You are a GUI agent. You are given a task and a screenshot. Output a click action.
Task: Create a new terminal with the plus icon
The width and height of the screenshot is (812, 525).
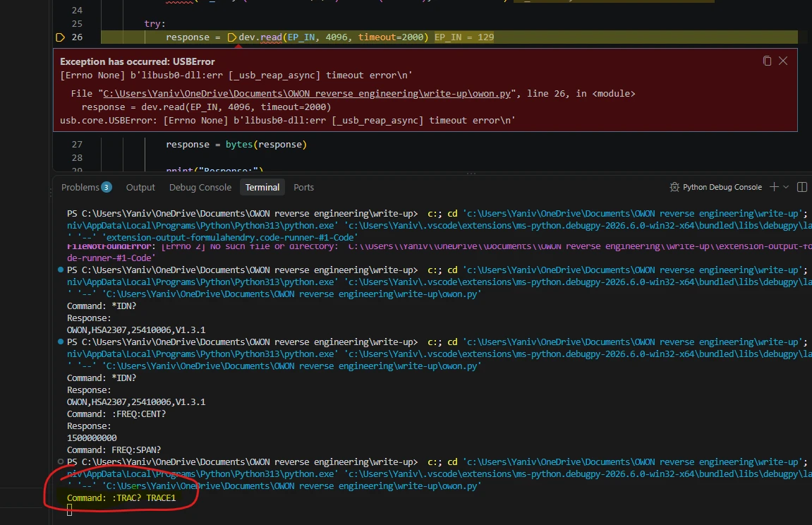774,187
